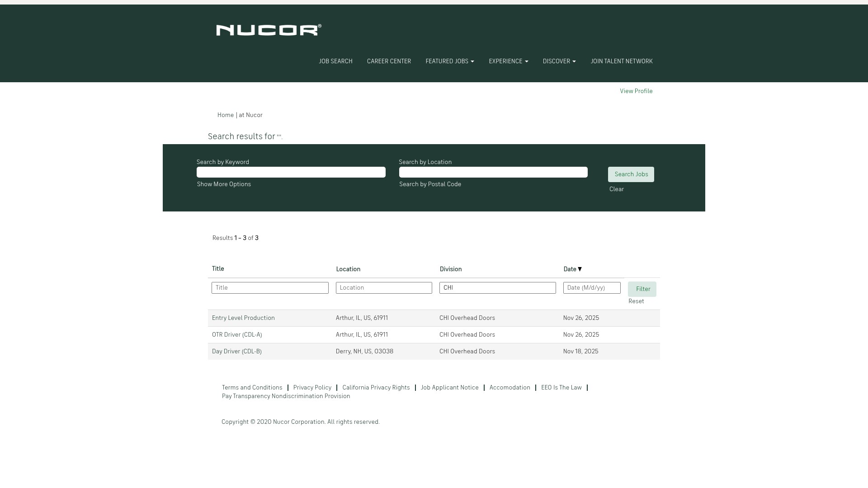Open the Day Driver (CDL-B) job
The image size is (868, 488).
(236, 352)
